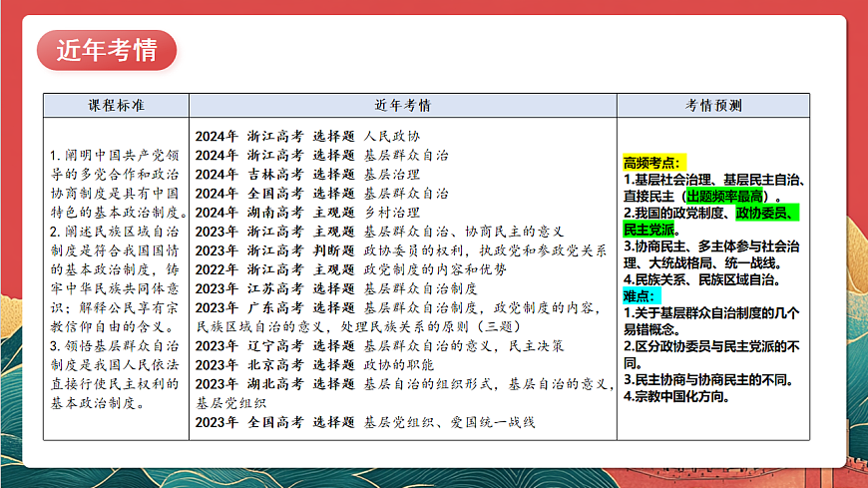Click the line 1.基层社会治理、基层民主自治
This screenshot has width=868, height=488.
tap(714, 180)
